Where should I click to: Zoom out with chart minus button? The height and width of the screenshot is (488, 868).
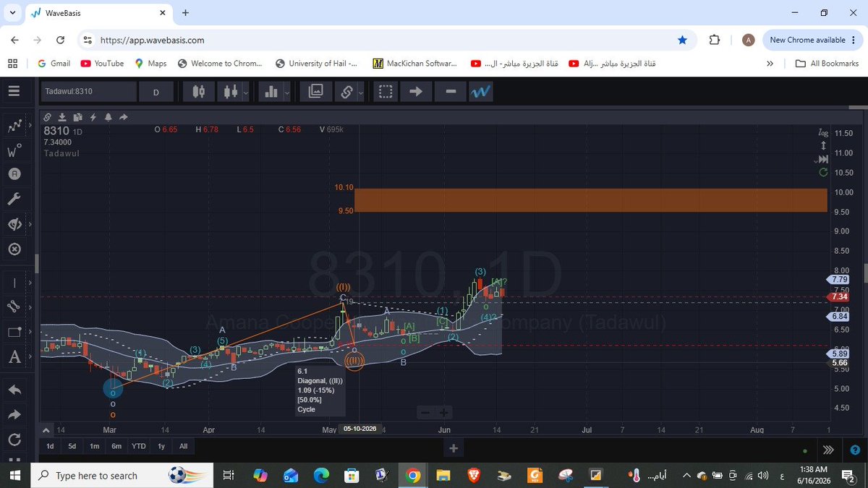pos(425,413)
